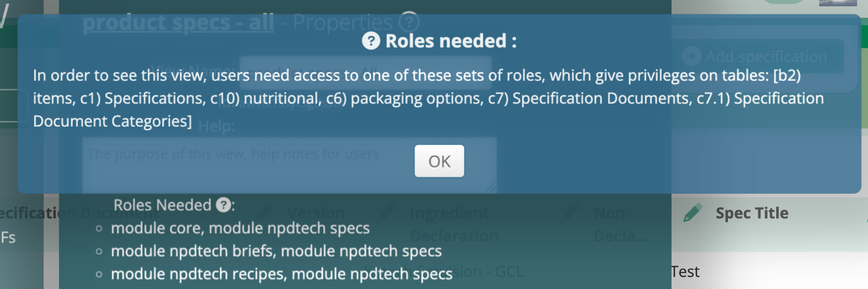Click the plus icon on Add specification

click(692, 56)
